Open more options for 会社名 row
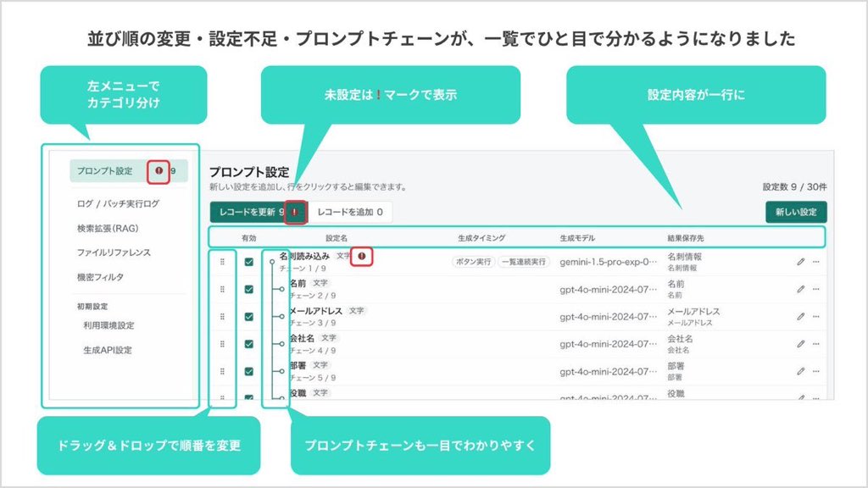 pos(816,344)
